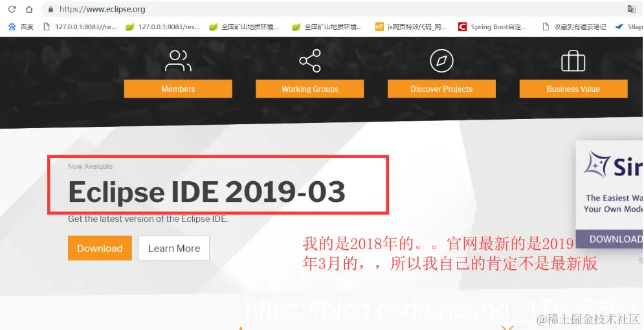This screenshot has height=330, width=644.
Task: Open the 百度 bookmark
Action: (21, 27)
